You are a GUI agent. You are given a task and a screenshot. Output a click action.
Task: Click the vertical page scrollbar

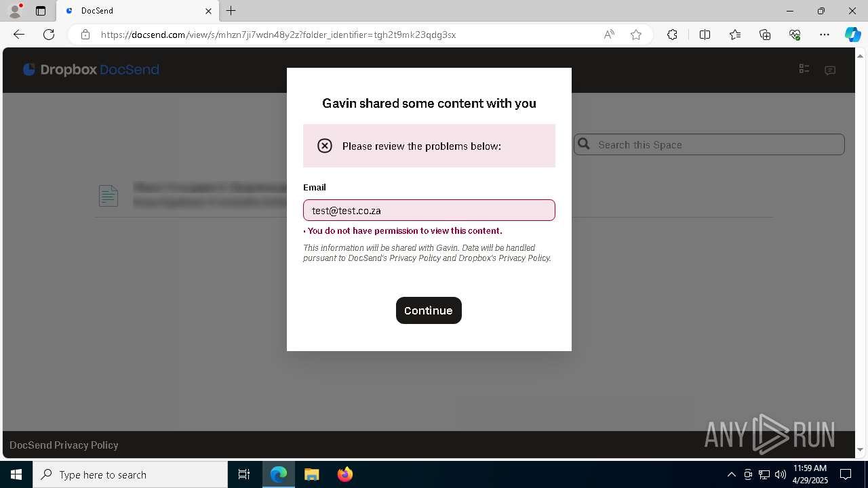tap(861, 251)
